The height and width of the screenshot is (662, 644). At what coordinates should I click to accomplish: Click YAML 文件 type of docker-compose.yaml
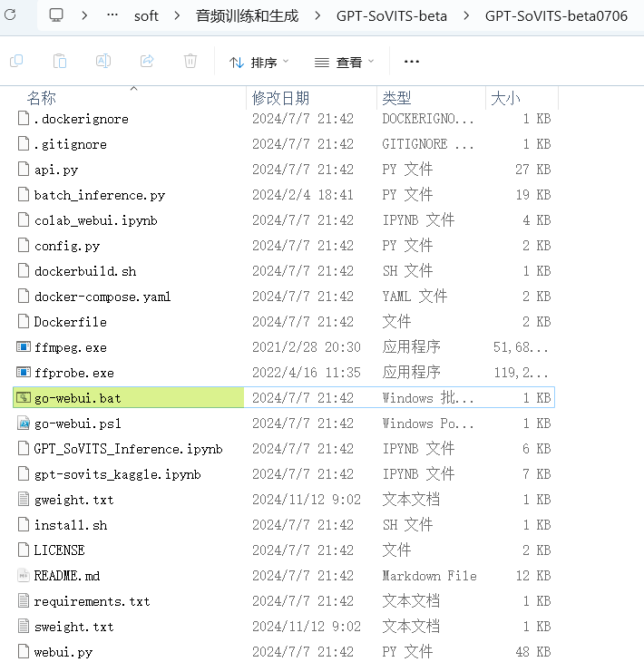(415, 297)
